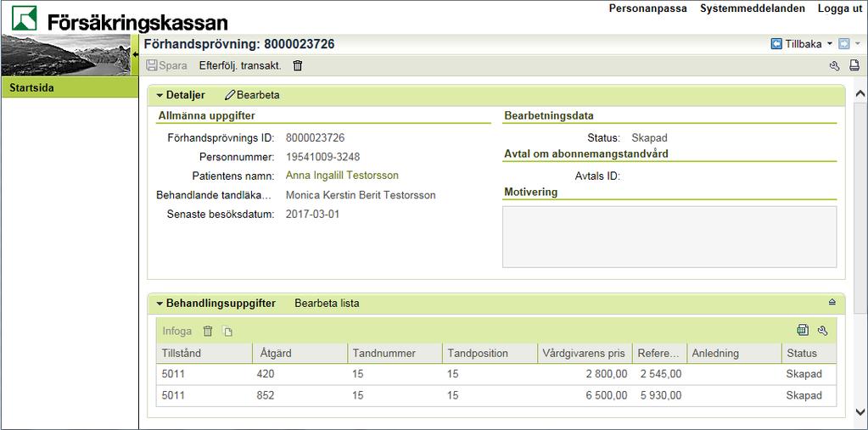Click Logga ut
Screen dimensions: 868x430
point(840,8)
